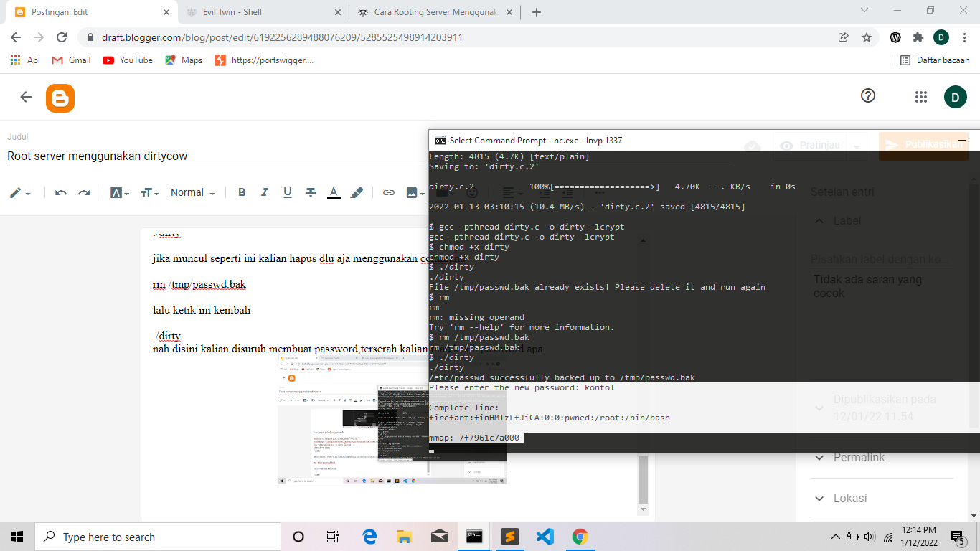The image size is (980, 551).
Task: Share this page icon in address bar
Action: (844, 37)
